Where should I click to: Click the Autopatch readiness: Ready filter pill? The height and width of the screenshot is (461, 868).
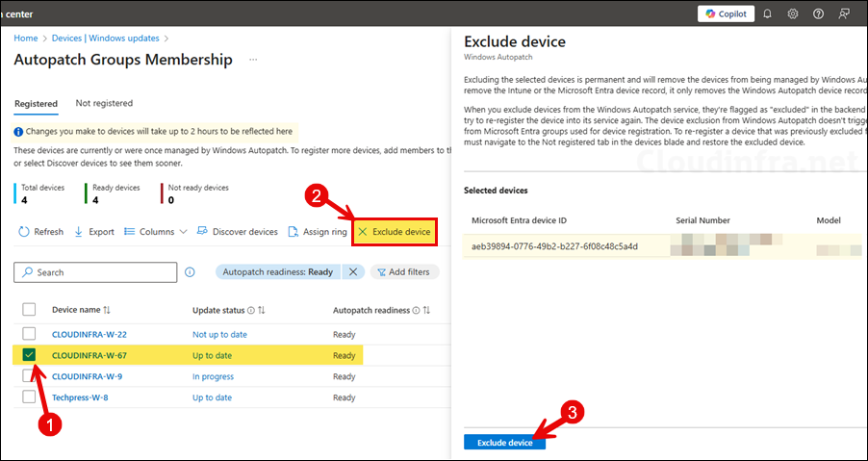click(278, 271)
